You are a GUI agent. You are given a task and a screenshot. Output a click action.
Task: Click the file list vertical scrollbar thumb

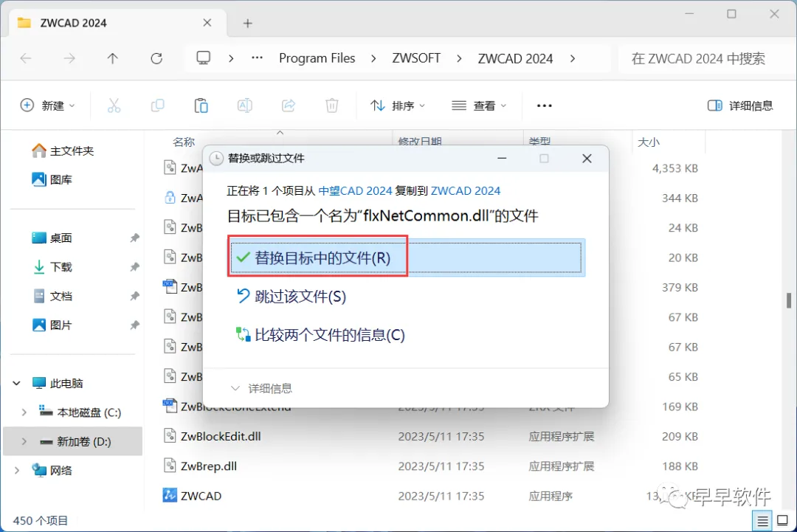point(789,301)
